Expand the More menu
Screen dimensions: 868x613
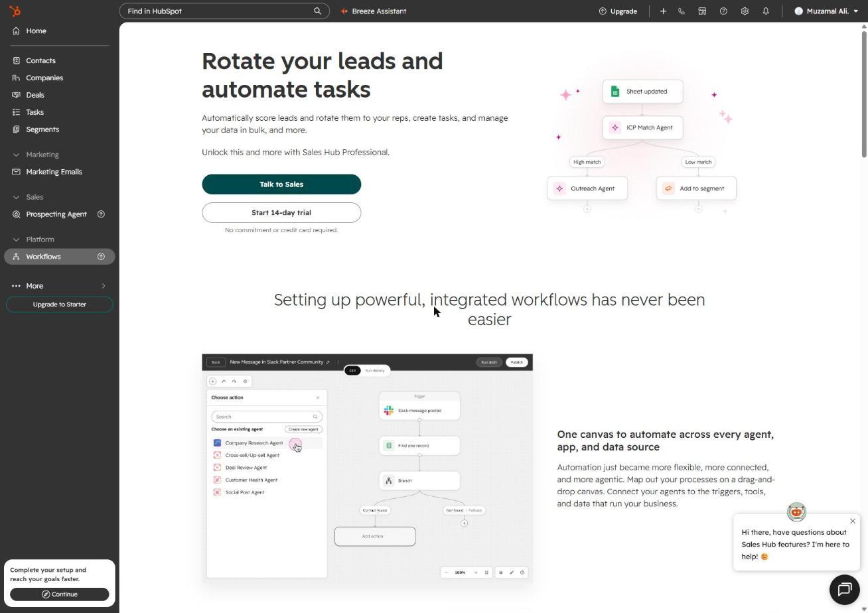[60, 286]
